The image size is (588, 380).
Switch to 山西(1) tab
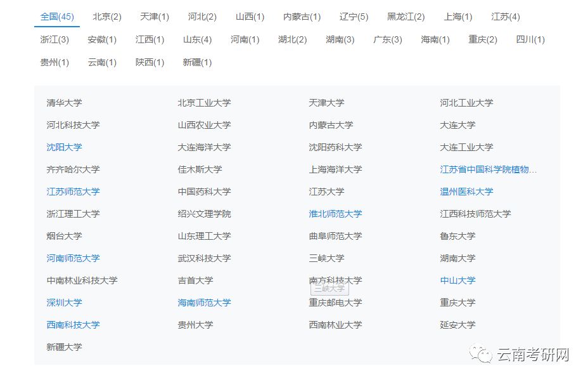coord(250,17)
